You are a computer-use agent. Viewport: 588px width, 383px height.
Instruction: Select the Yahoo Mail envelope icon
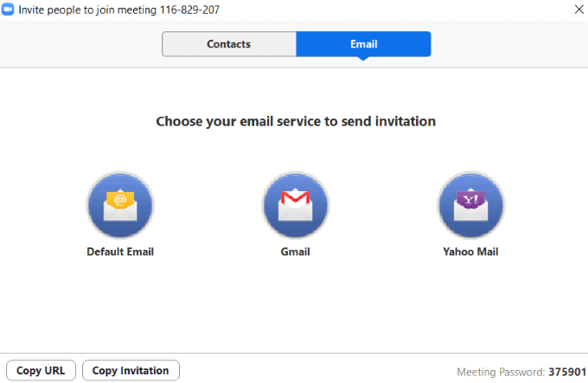471,206
